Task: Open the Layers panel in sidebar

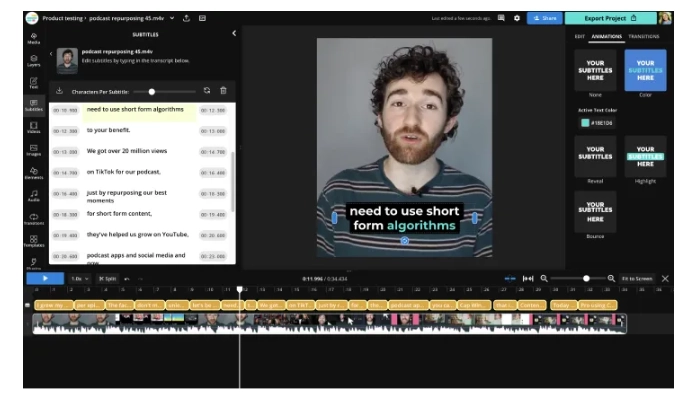Action: pyautogui.click(x=34, y=61)
